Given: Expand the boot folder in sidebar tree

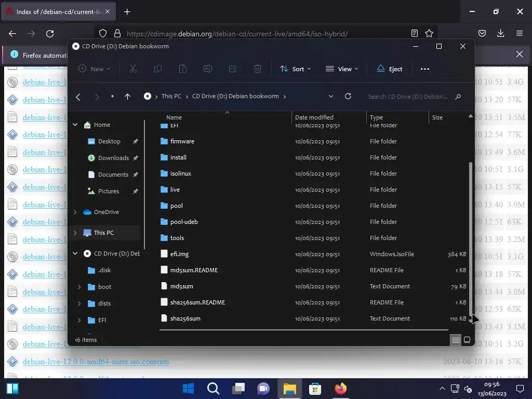Looking at the screenshot, I should [x=79, y=287].
